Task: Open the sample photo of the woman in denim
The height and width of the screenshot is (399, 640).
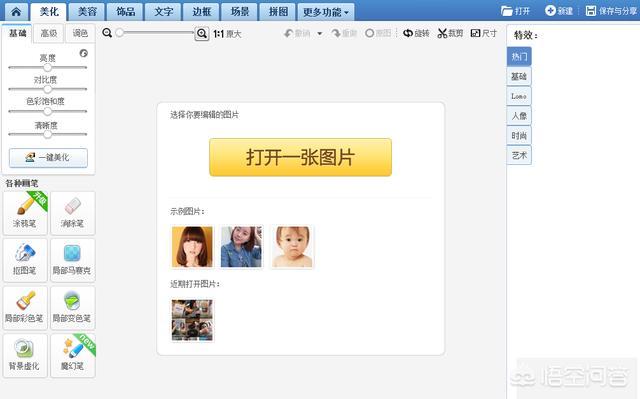Action: click(241, 247)
